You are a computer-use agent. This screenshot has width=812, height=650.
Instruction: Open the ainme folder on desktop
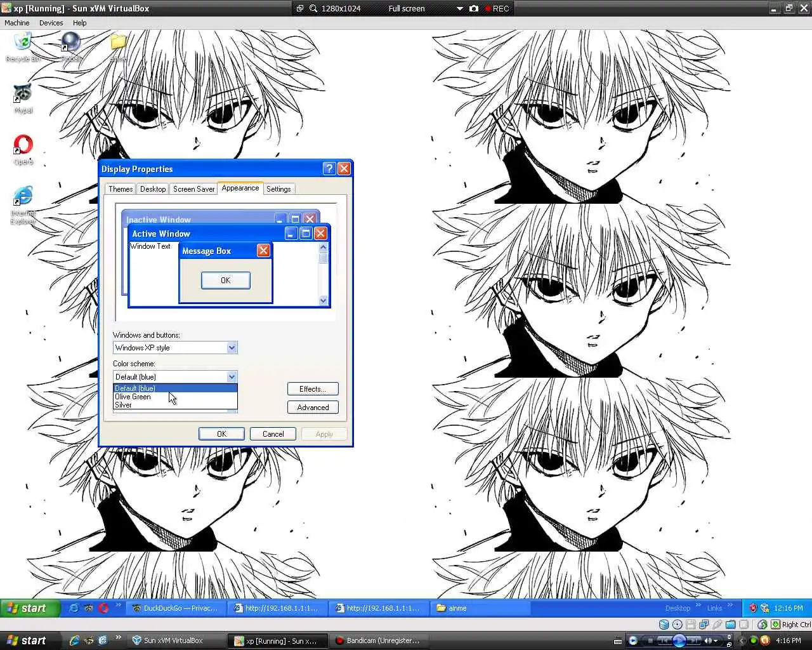click(x=118, y=48)
